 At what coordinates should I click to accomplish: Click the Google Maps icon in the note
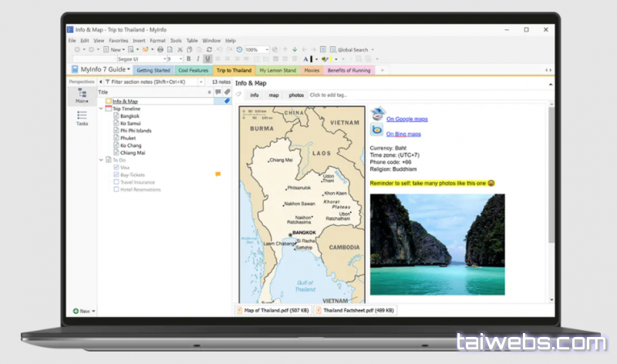coord(376,114)
